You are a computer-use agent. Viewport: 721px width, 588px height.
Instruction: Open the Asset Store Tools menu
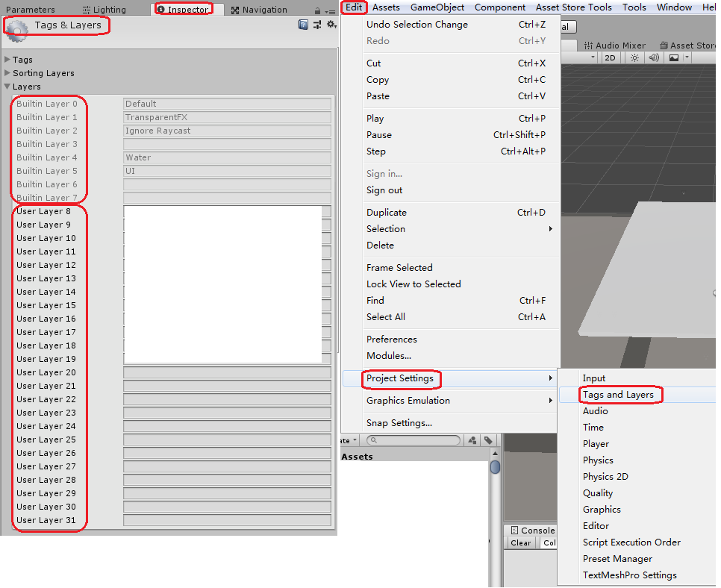coord(573,7)
